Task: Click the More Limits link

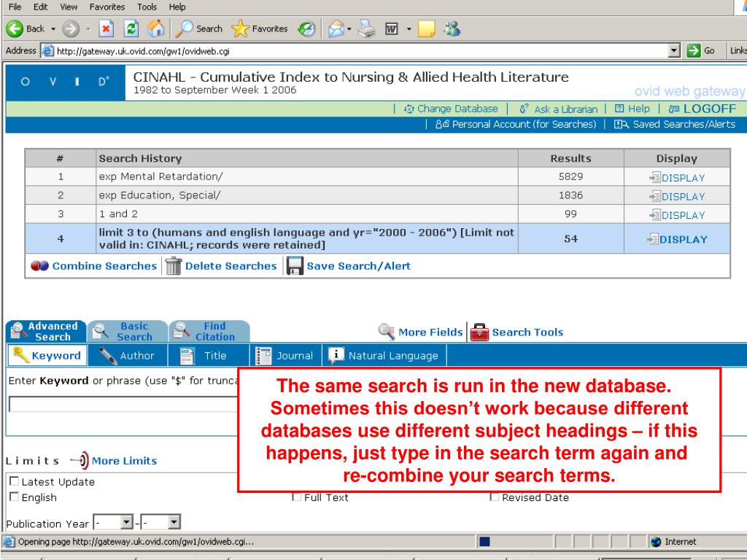Action: pyautogui.click(x=124, y=461)
